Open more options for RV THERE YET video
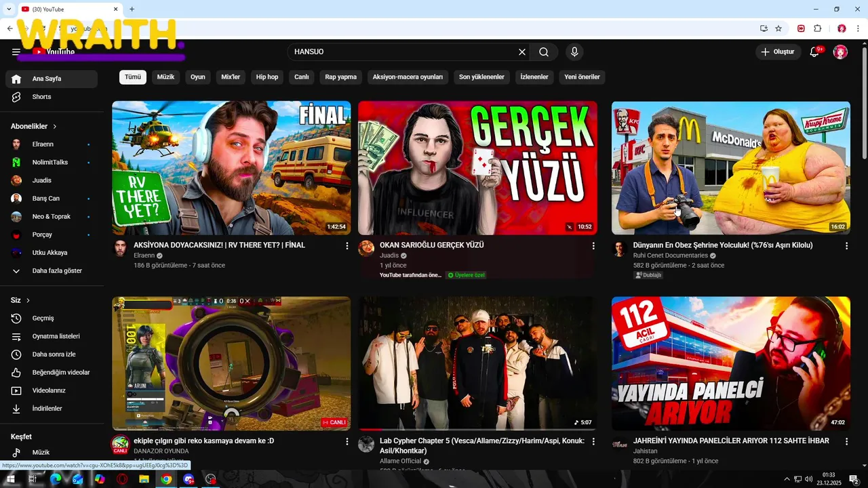 coord(347,246)
